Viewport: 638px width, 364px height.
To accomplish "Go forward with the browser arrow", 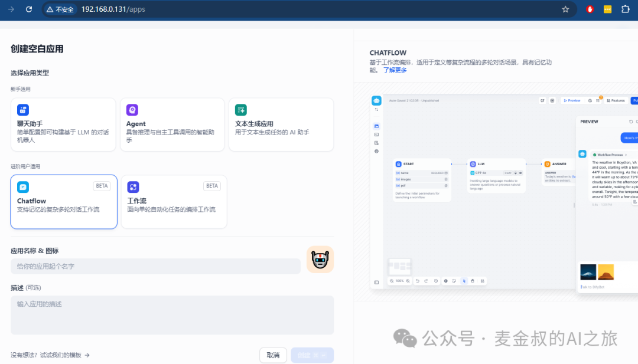I will [11, 9].
